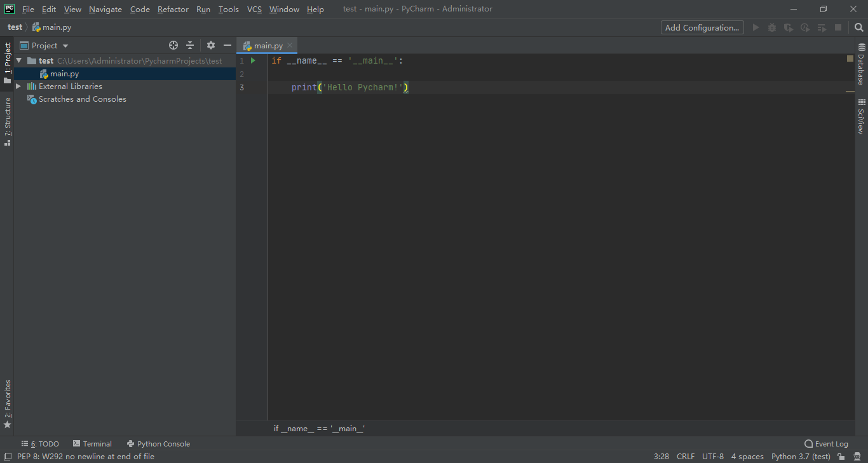Toggle the 1: Project tool window
The height and width of the screenshot is (463, 868).
[x=7, y=63]
